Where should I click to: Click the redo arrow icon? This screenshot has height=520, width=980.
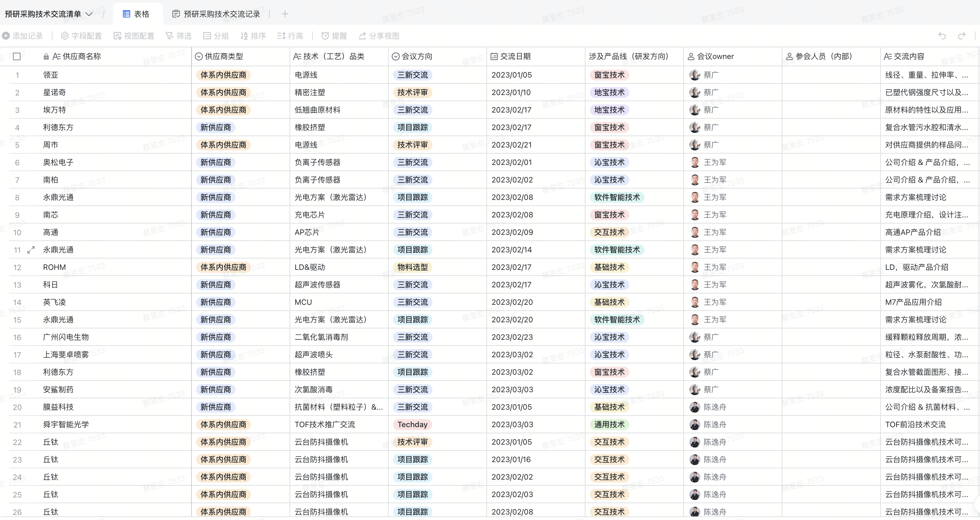tap(961, 36)
